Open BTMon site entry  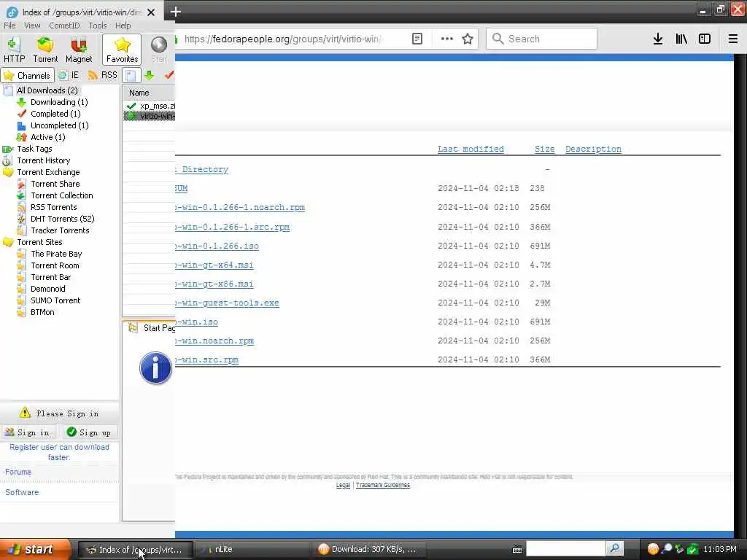pos(42,312)
